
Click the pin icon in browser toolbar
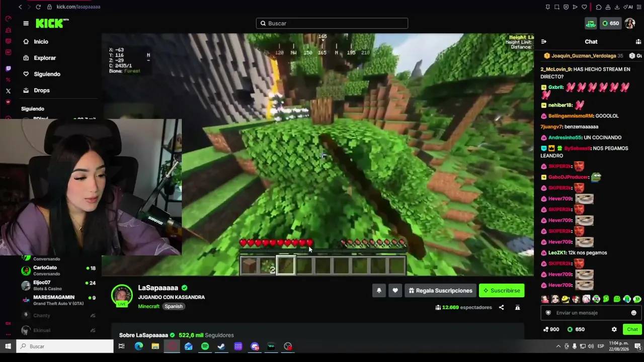coord(547,7)
